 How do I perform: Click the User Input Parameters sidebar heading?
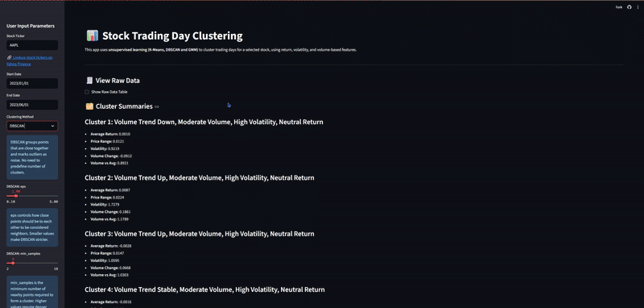tap(31, 26)
